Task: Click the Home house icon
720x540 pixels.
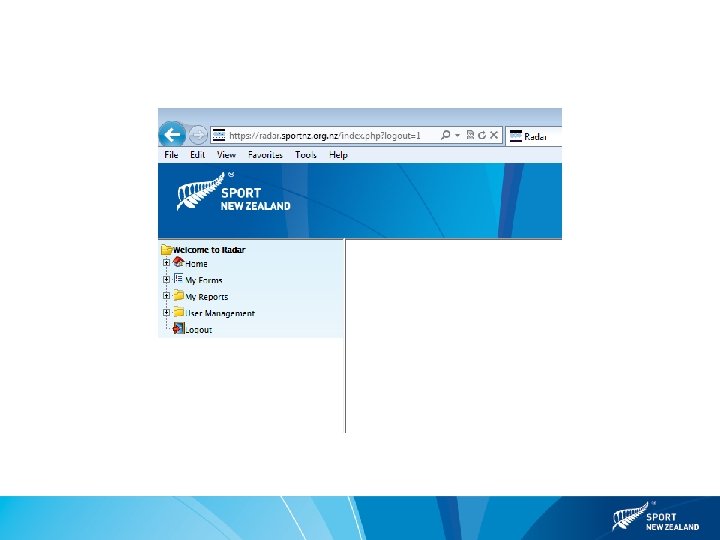Action: point(178,262)
